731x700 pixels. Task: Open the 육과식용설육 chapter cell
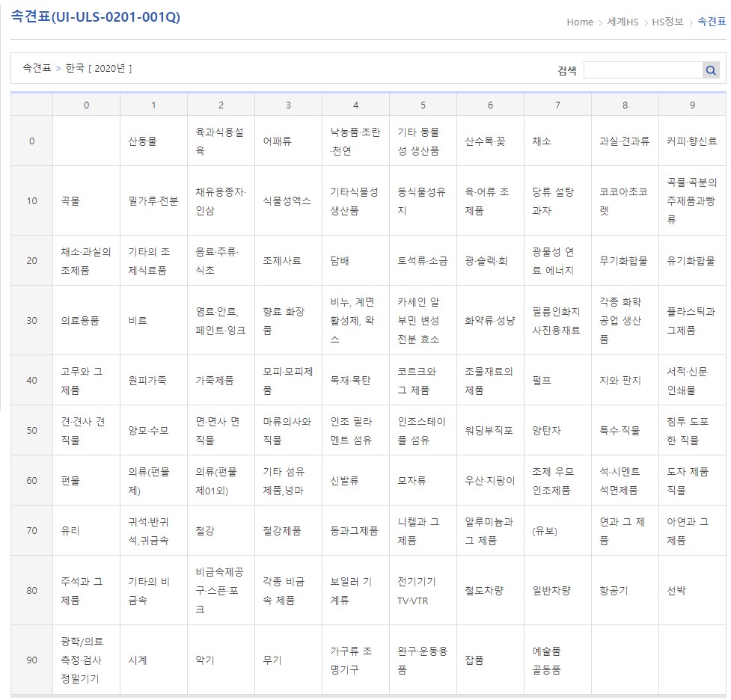coord(219,141)
